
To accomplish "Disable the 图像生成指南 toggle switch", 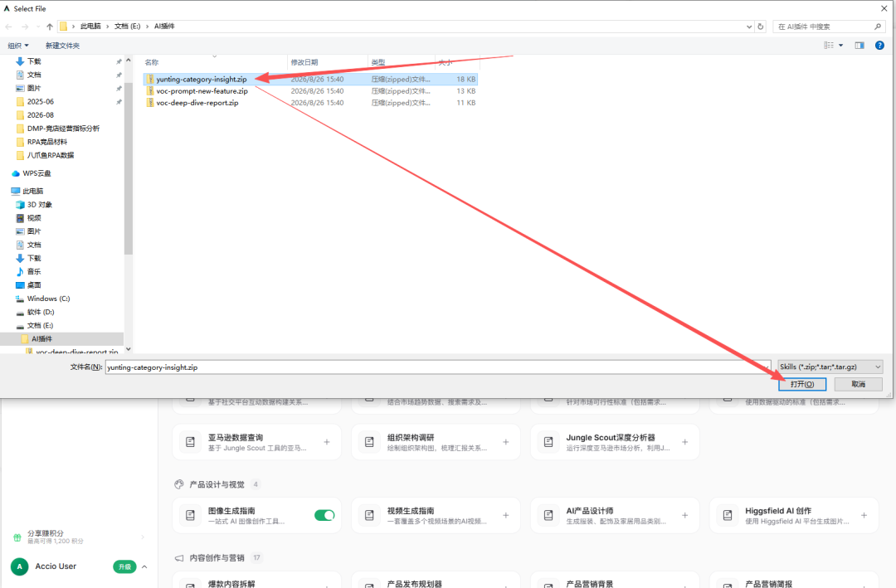I will coord(324,515).
